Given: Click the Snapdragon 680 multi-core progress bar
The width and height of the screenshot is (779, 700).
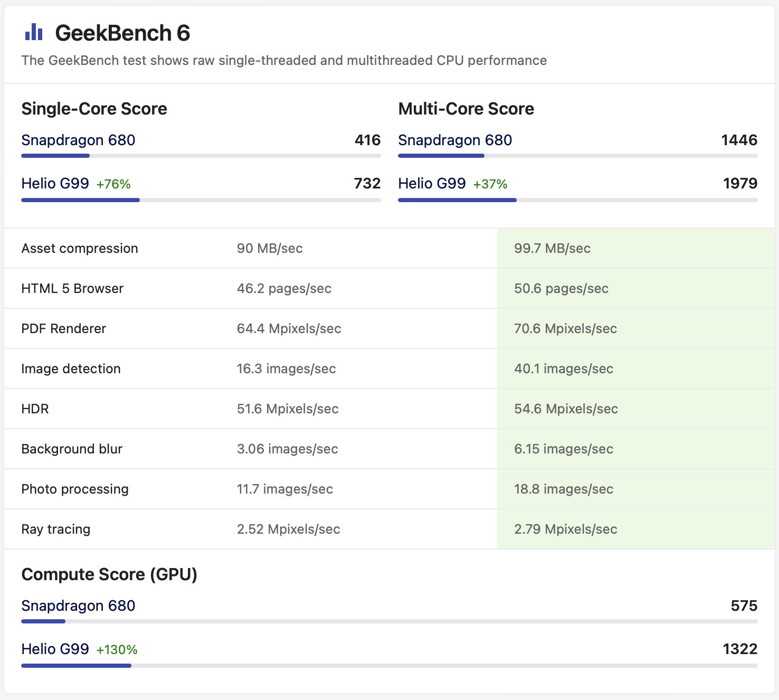Looking at the screenshot, I should click(578, 156).
